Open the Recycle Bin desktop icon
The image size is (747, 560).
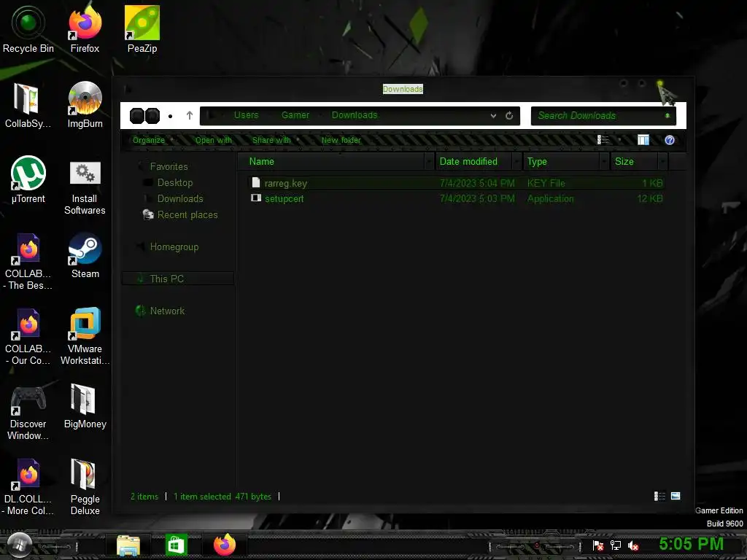tap(28, 29)
